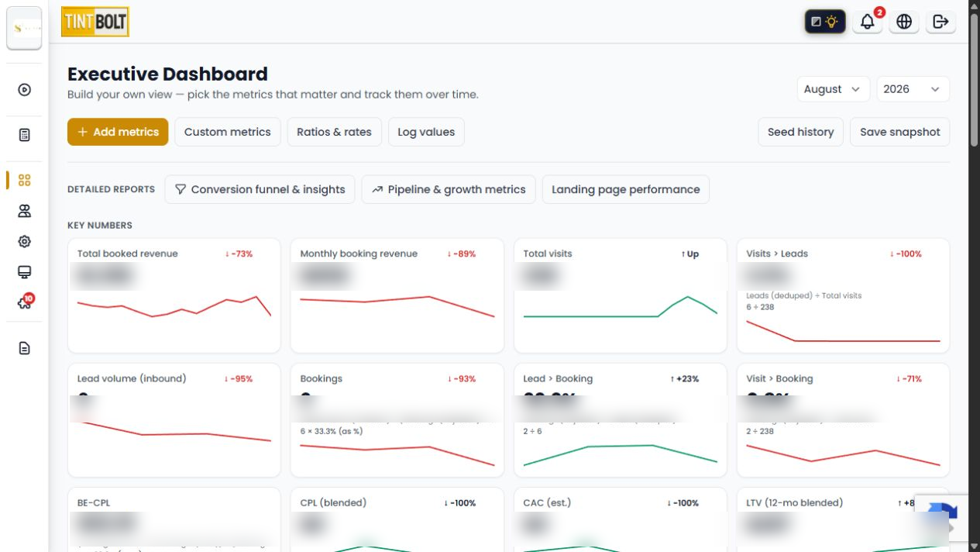Open Conversion funnel & insights report
The image size is (980, 552).
tap(260, 189)
